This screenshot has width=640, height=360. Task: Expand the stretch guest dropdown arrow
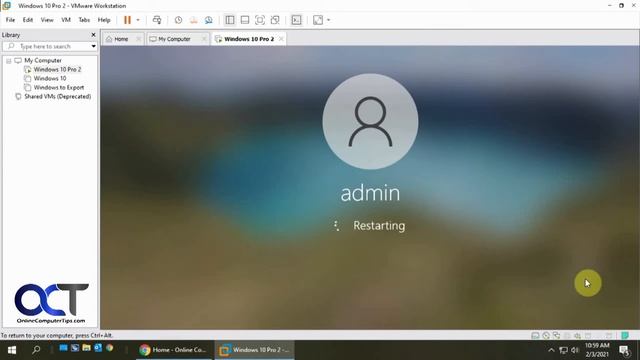pos(329,20)
